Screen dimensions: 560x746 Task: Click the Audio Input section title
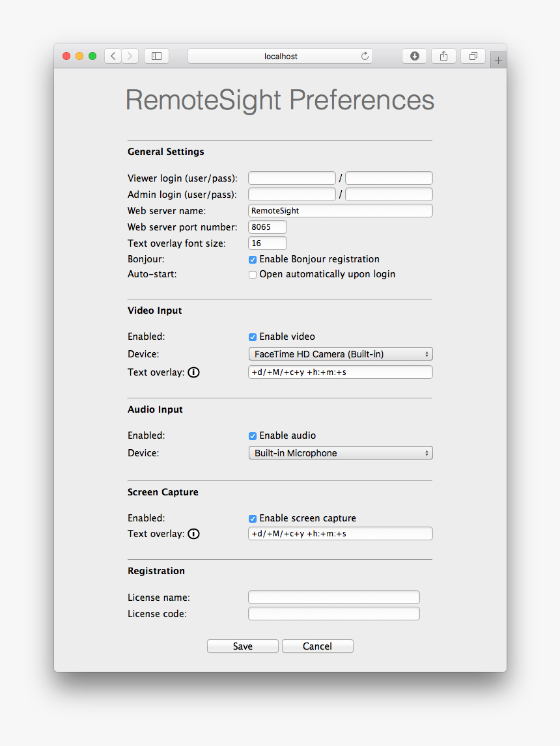click(155, 409)
